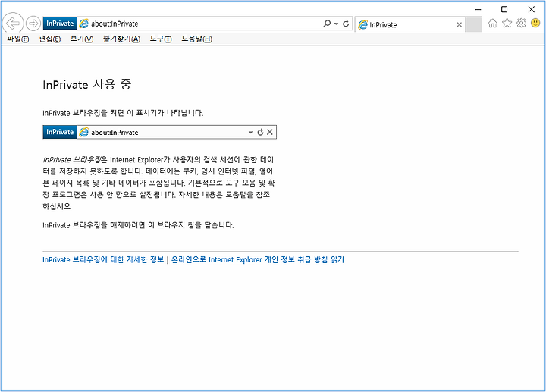
Task: Click the Back navigation arrow button
Action: click(x=13, y=24)
